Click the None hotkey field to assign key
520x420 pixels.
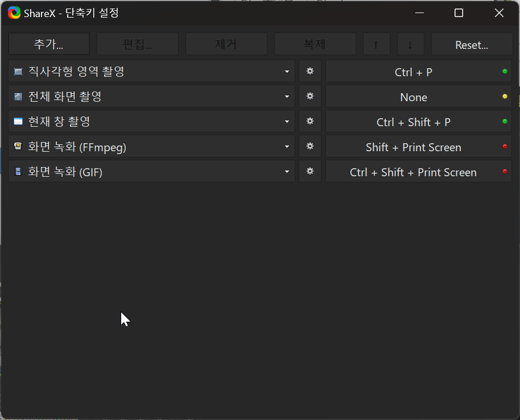click(x=419, y=97)
